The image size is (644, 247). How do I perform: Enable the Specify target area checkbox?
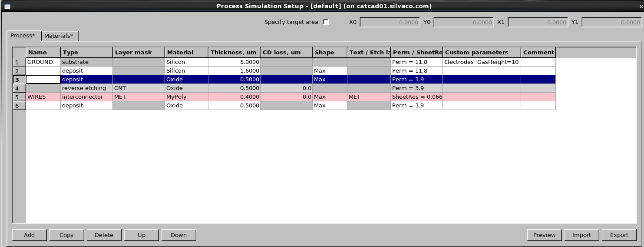pyautogui.click(x=326, y=22)
